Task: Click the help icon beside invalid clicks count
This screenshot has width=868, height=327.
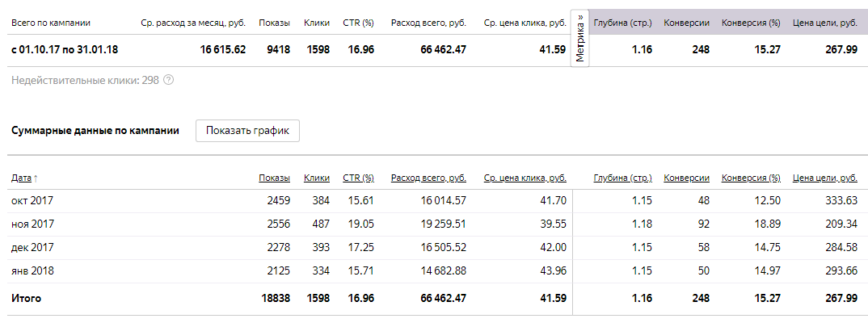Action: click(168, 81)
